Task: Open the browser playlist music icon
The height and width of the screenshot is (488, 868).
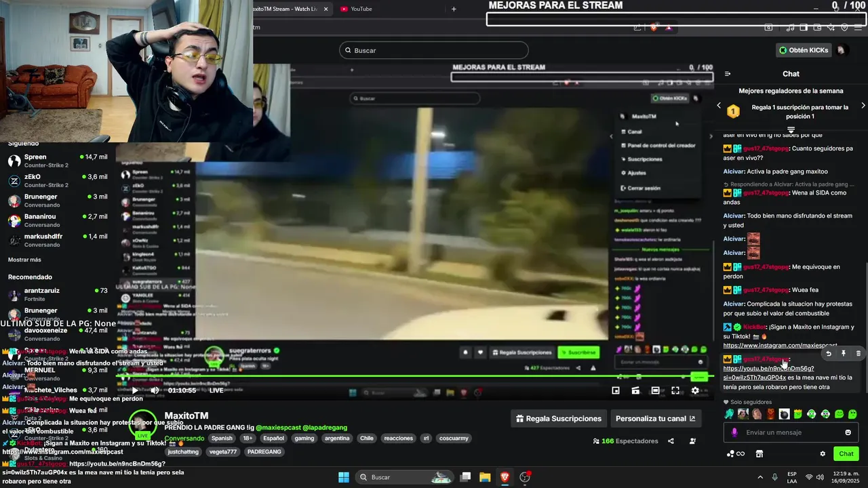Action: point(791,28)
